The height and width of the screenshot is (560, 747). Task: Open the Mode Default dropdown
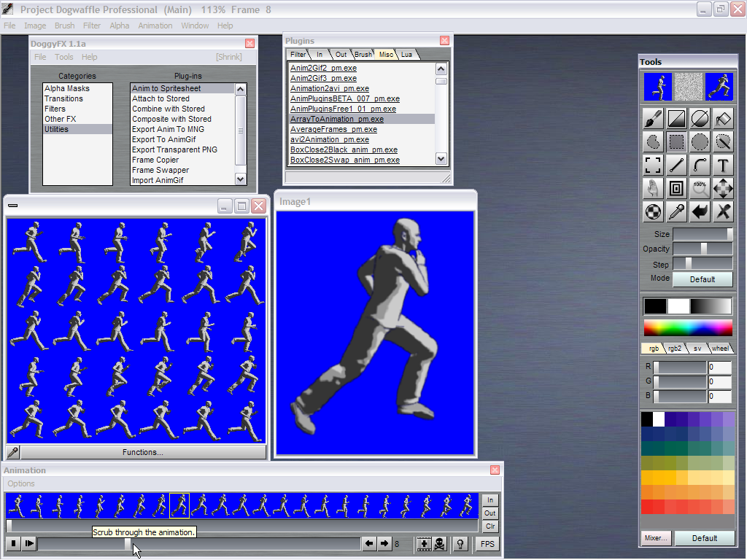tap(702, 279)
